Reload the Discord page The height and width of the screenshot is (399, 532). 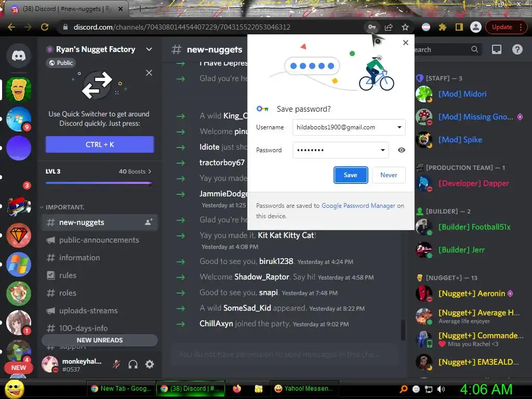[x=45, y=27]
